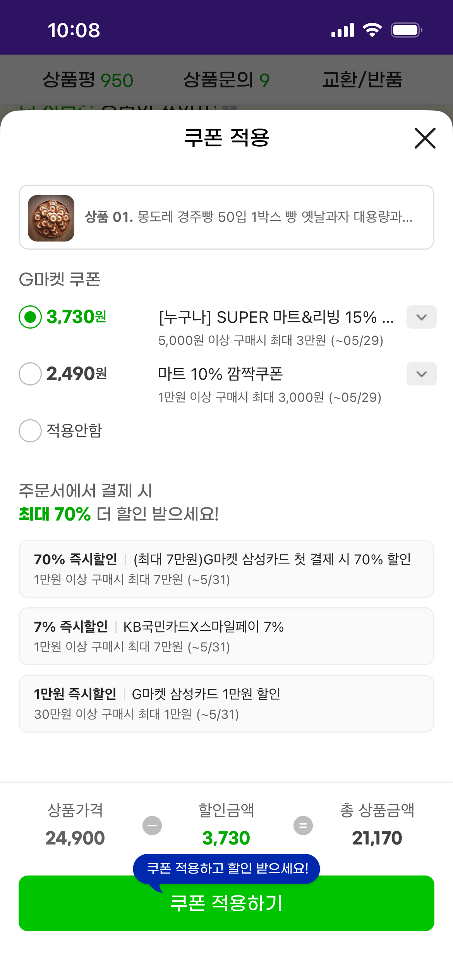Tap the cellular signal bars icon
This screenshot has height=980, width=453.
(x=343, y=30)
